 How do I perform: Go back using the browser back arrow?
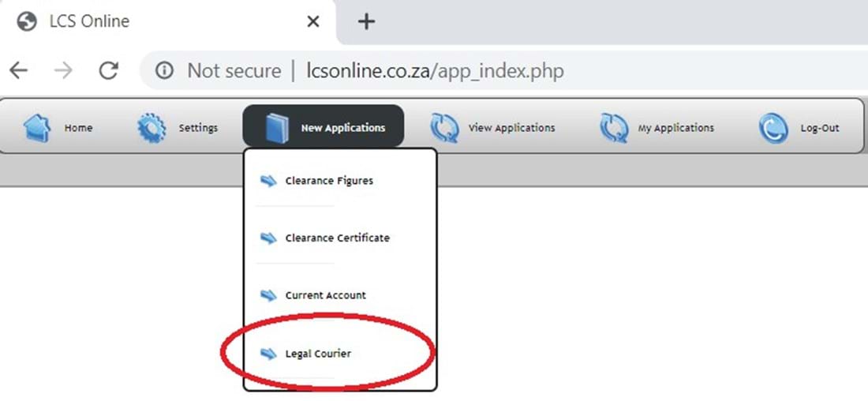point(19,70)
